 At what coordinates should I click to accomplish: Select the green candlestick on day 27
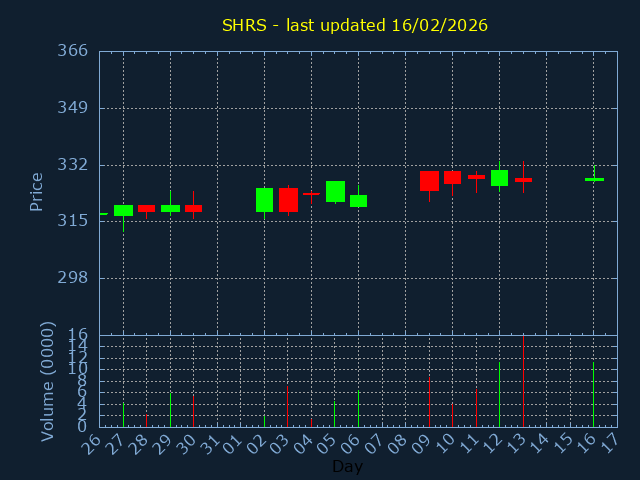click(123, 211)
